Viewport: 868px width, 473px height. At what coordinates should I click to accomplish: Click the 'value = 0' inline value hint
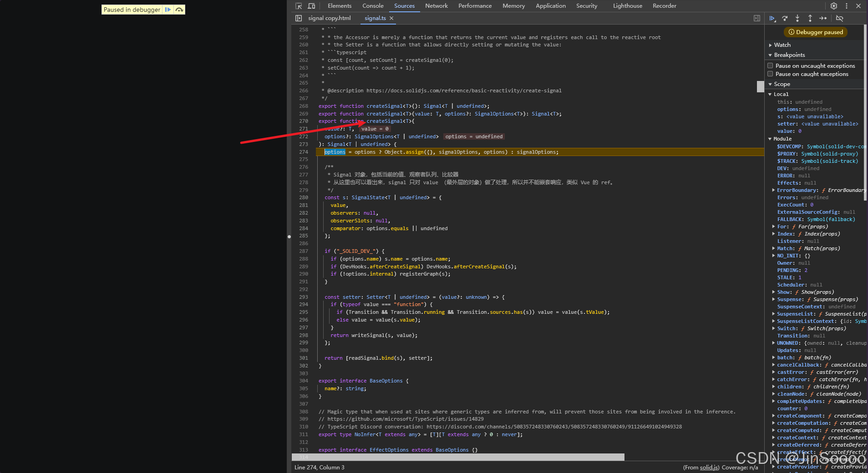[x=375, y=129]
